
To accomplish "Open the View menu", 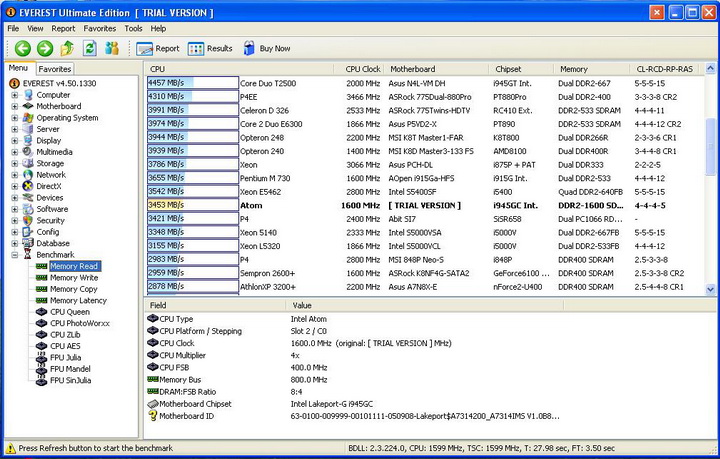I will pyautogui.click(x=35, y=28).
